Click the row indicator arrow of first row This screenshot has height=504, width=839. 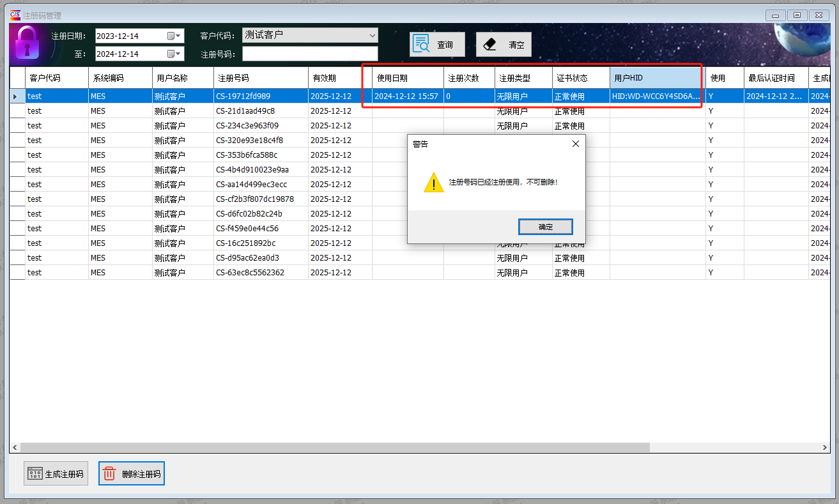(x=17, y=96)
